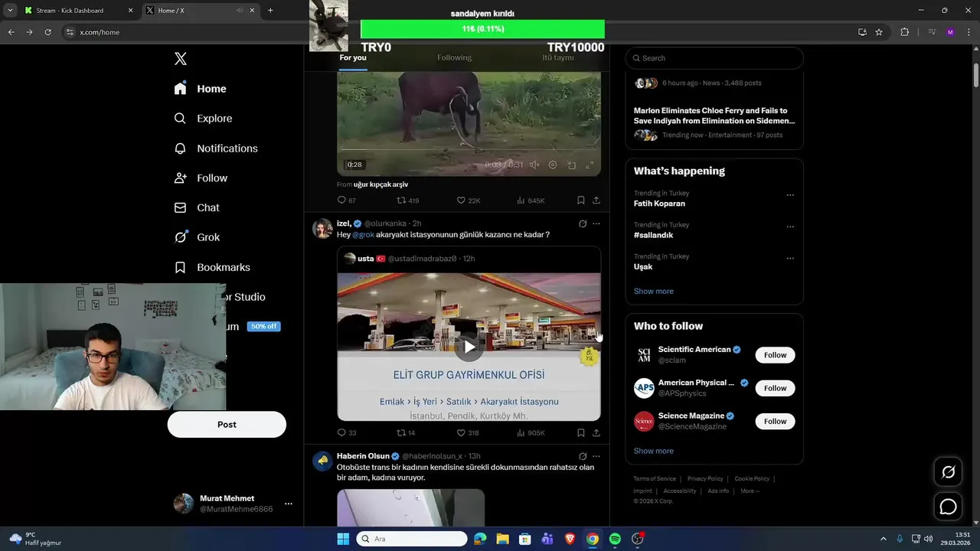980x551 pixels.
Task: Reply to the video post with 67 comments
Action: tap(346, 201)
